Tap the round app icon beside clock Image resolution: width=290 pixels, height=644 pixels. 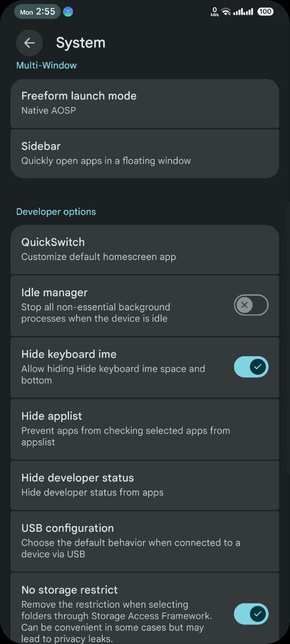click(68, 12)
